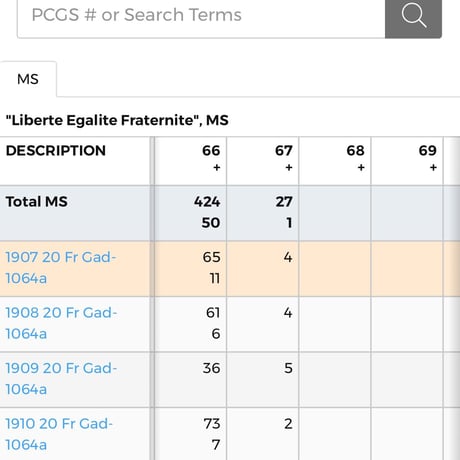Viewport: 460px width, 460px height.
Task: Click the 1907 grade 66 count of 65
Action: 211,257
